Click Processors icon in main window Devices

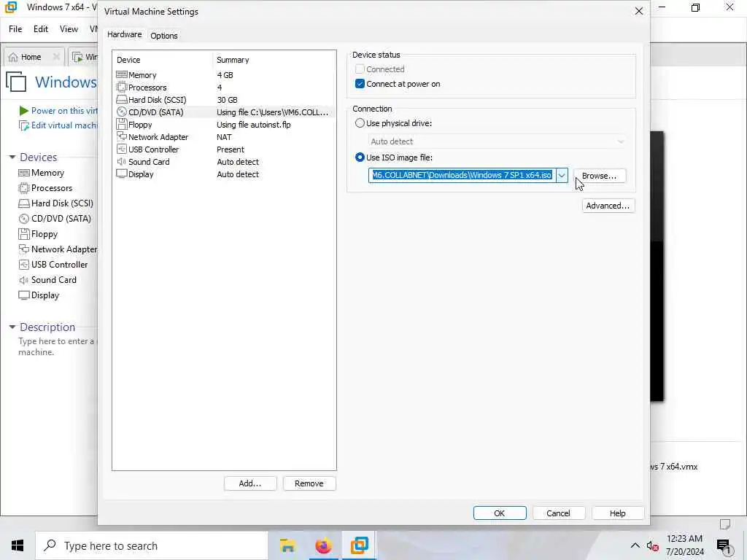[x=24, y=188]
